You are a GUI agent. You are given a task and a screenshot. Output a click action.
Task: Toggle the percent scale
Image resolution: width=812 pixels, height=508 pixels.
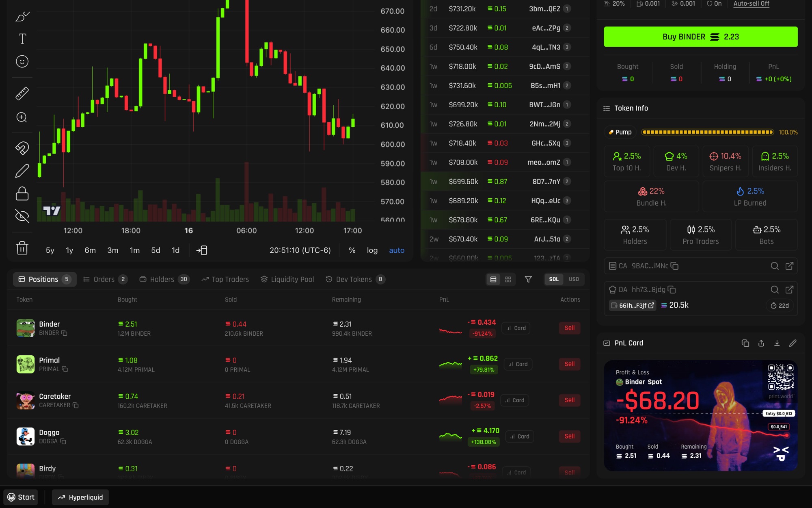[x=352, y=250]
